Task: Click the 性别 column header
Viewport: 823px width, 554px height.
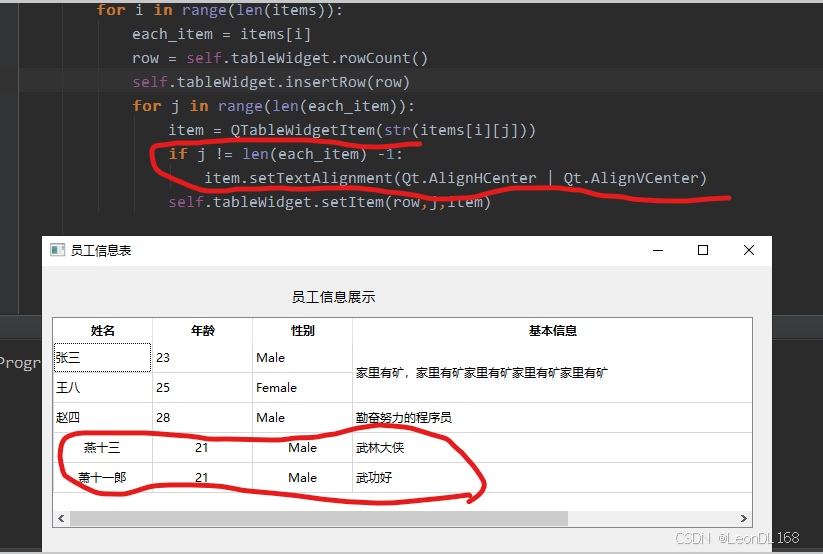Action: 302,330
